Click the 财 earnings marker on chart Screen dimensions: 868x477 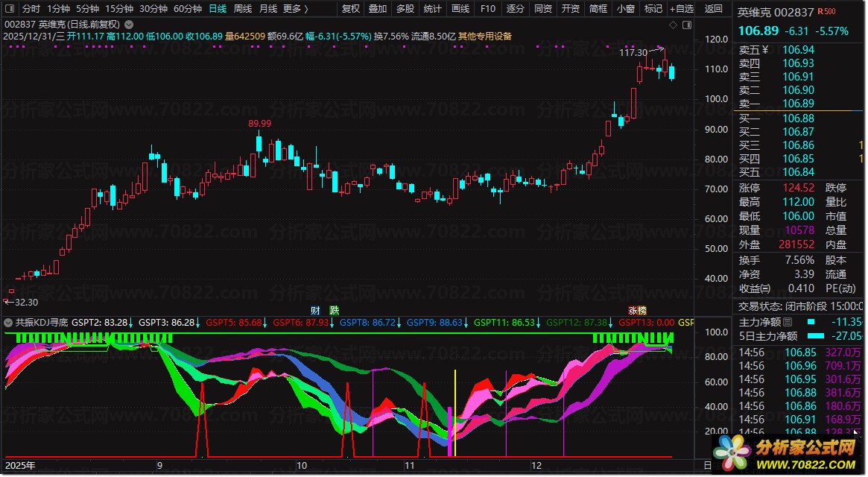(x=315, y=310)
